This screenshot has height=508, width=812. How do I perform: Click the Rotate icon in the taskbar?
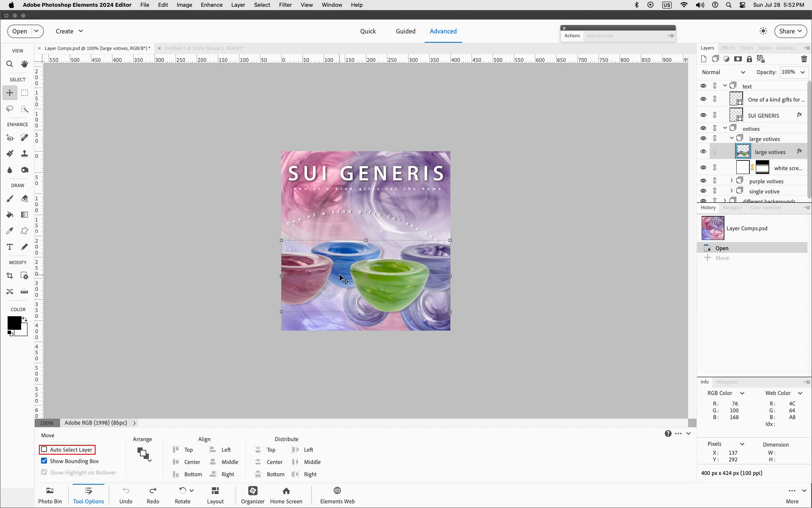coord(182,491)
